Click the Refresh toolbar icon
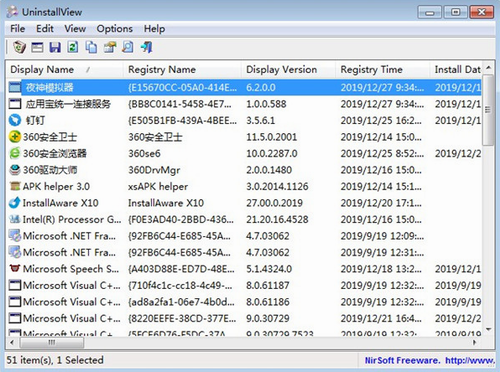Screen dimensions: 500x372 (73, 47)
